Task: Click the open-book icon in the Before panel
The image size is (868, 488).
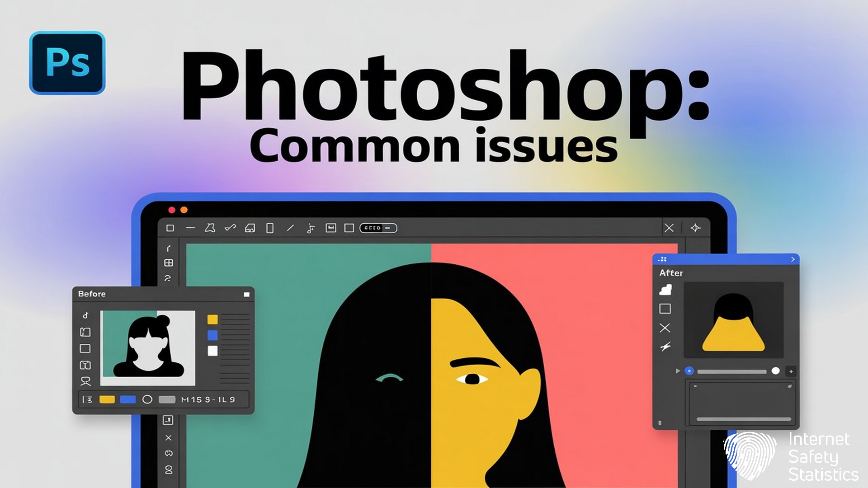Action: [85, 365]
